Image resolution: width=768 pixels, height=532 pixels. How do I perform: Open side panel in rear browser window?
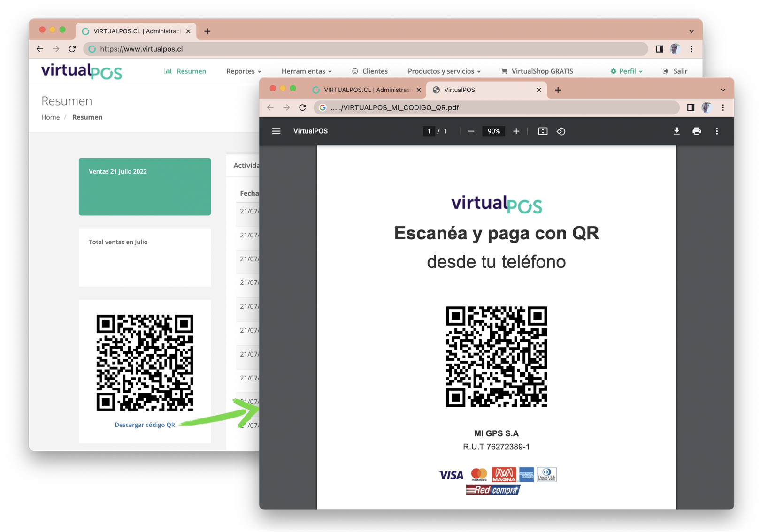click(659, 49)
